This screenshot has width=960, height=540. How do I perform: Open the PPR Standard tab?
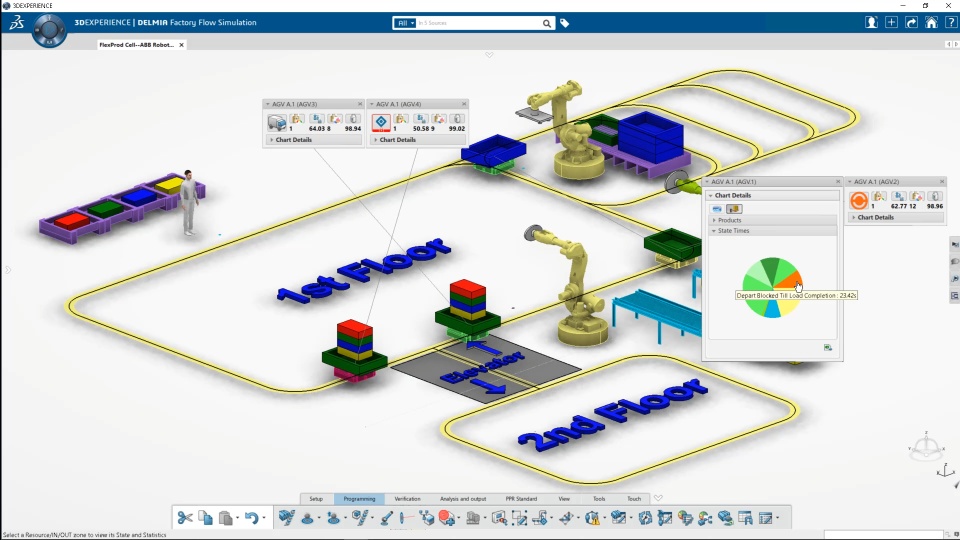click(x=521, y=499)
